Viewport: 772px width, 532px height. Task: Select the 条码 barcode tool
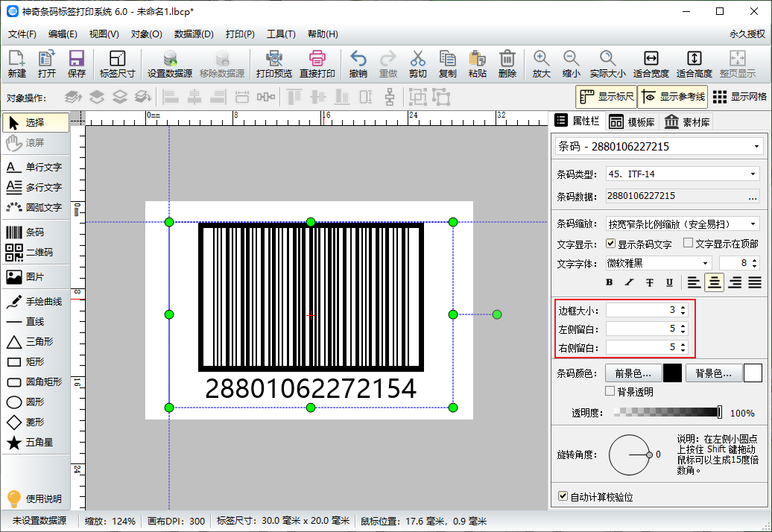coord(36,232)
